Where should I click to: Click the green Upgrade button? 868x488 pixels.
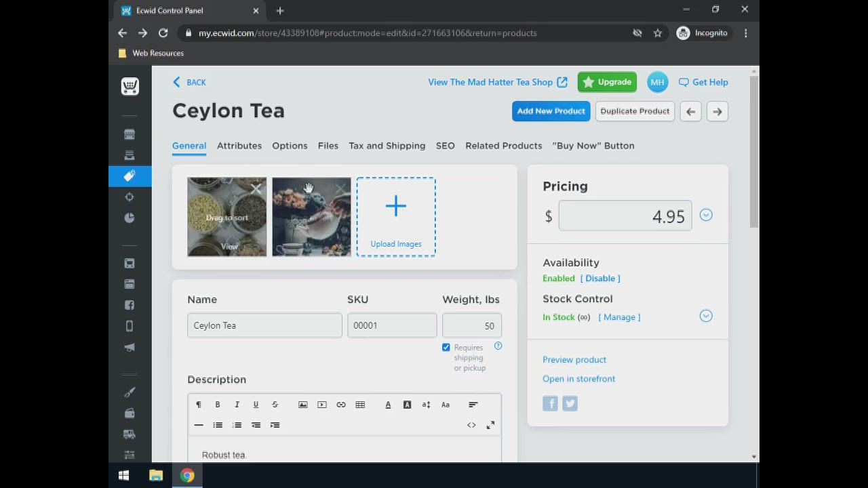(607, 82)
